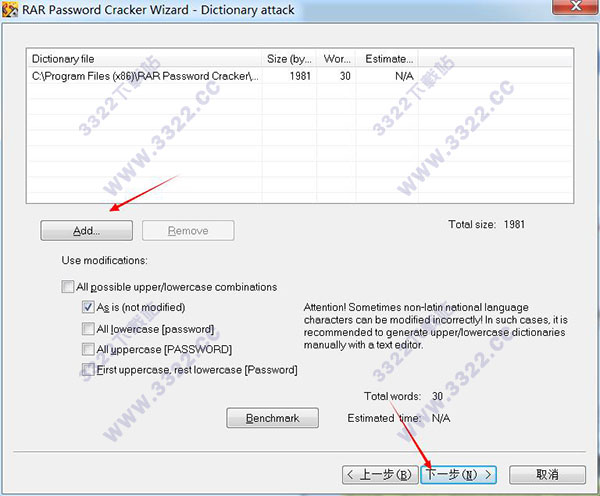The width and height of the screenshot is (600, 496).
Task: Click the Add... button
Action: click(86, 230)
